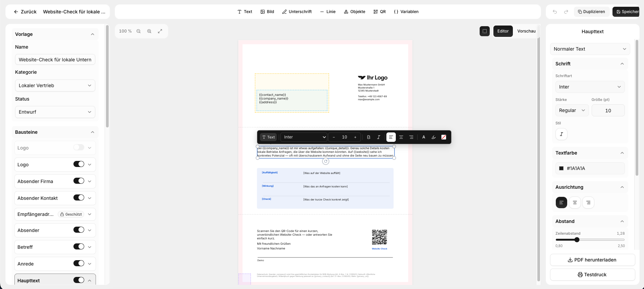The height and width of the screenshot is (289, 644).
Task: Expand canvas to fullscreen icon
Action: point(160,31)
